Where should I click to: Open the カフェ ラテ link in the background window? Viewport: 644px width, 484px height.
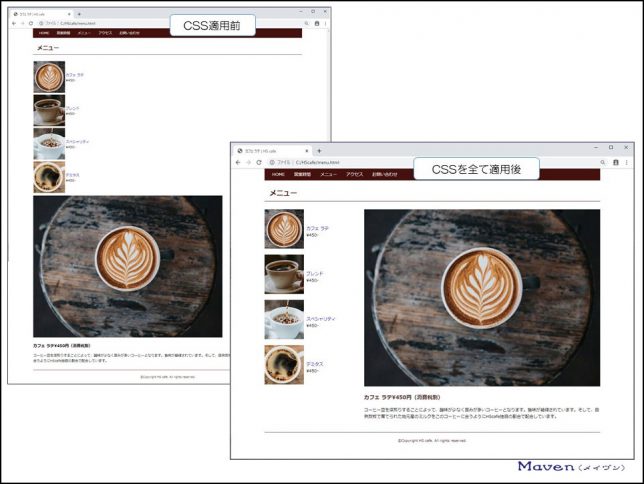click(74, 75)
